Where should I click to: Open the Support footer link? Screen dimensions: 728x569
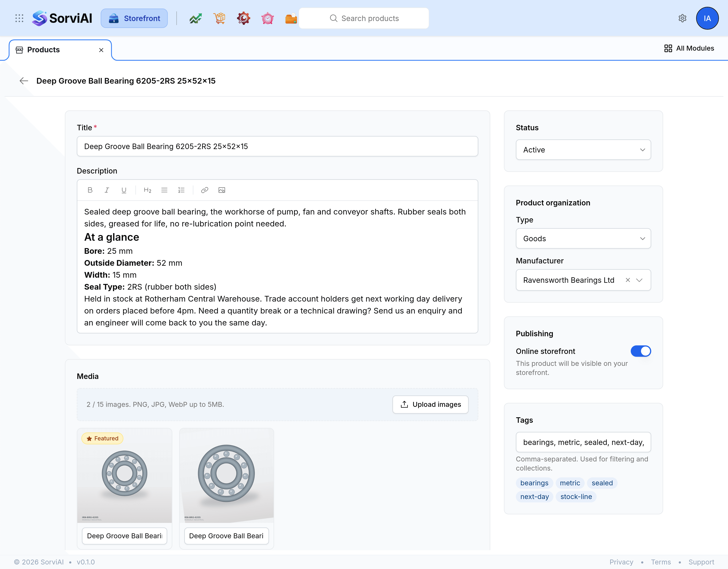(x=701, y=562)
